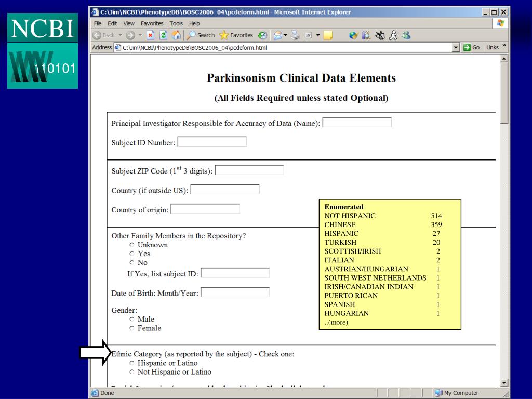Image resolution: width=532 pixels, height=399 pixels.
Task: Click the vertical scrollbar up arrow
Action: pos(504,59)
